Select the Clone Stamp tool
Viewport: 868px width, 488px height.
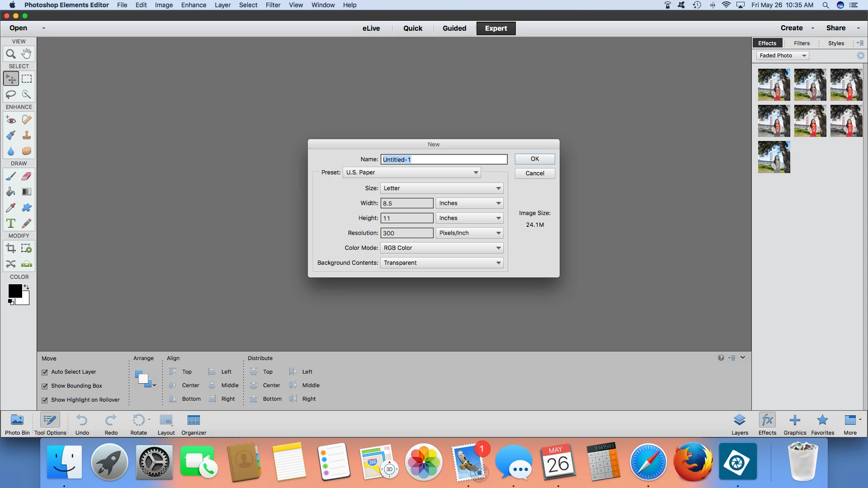click(x=27, y=135)
